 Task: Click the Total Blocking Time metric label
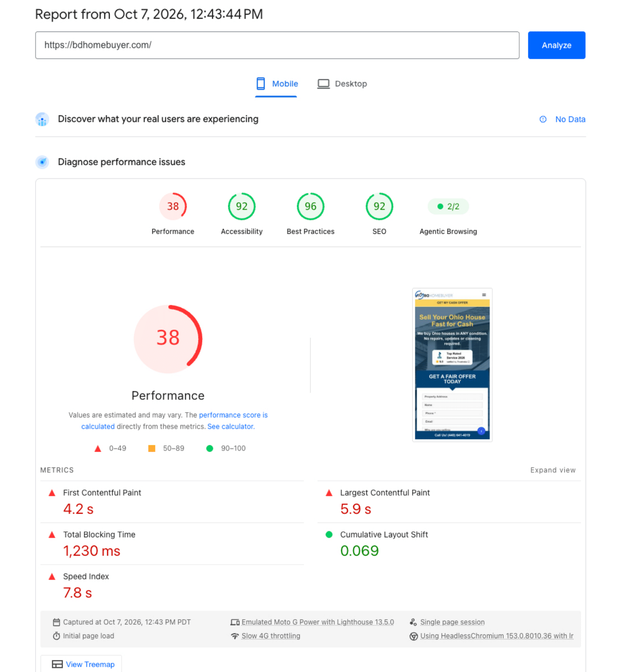coord(99,534)
